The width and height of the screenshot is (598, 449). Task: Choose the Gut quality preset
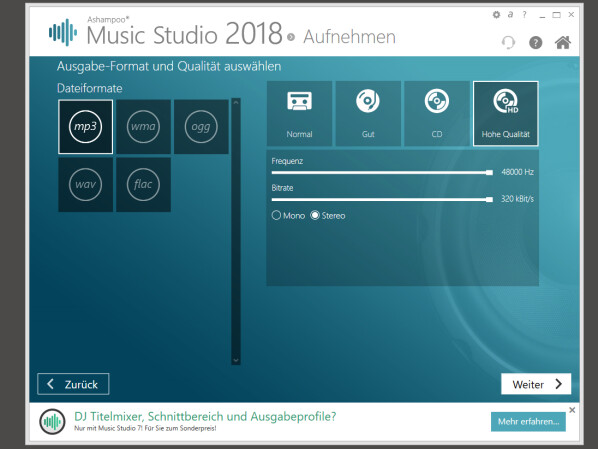click(x=368, y=113)
